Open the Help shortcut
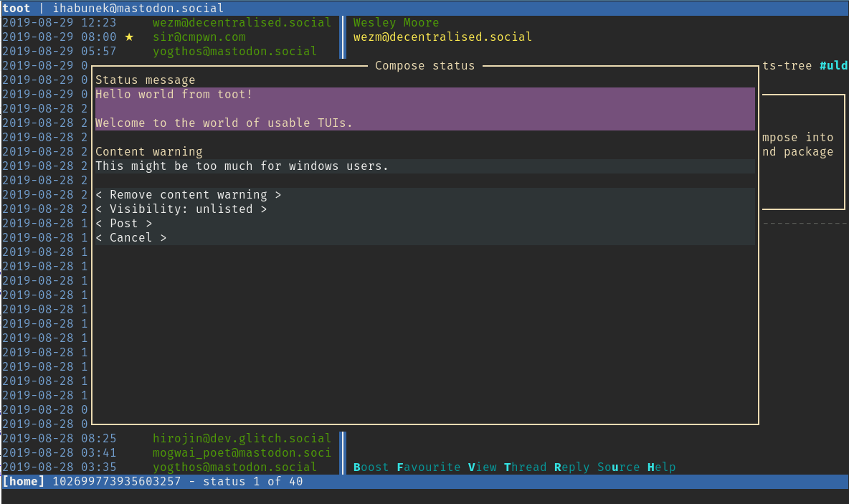 coord(661,467)
